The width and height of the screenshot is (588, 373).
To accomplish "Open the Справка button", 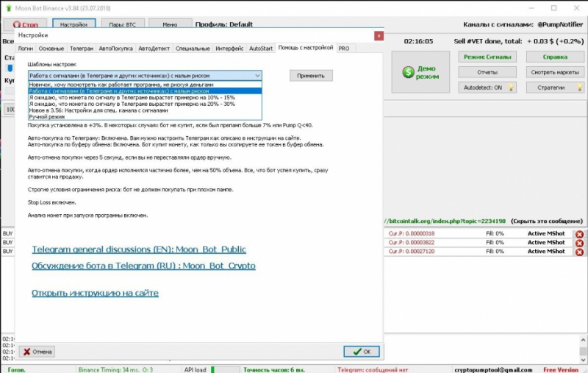I will 555,57.
